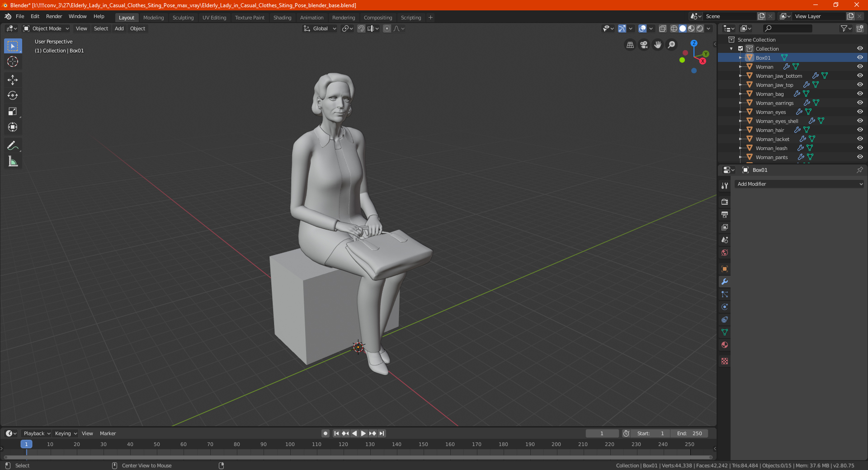Toggle proportional editing button
Viewport: 868px width, 470px height.
coord(387,28)
